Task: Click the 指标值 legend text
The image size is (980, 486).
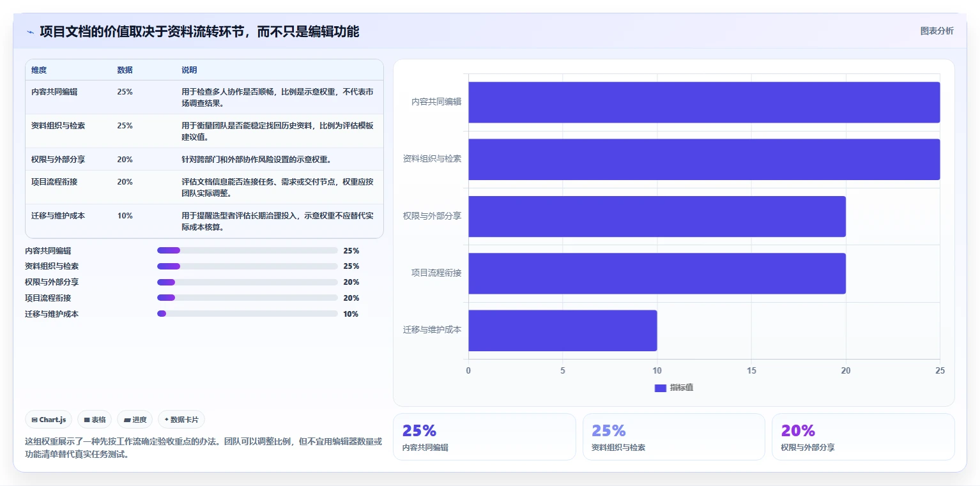Action: tap(681, 388)
